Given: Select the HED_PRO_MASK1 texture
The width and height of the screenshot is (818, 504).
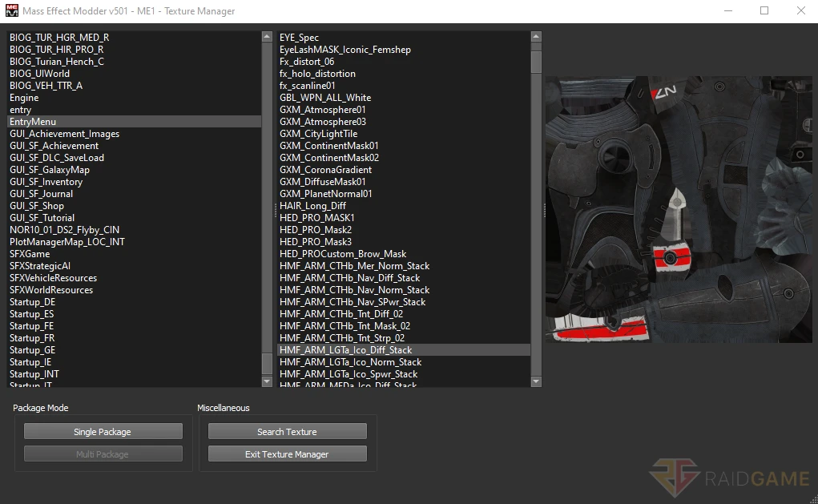Looking at the screenshot, I should pos(404,218).
